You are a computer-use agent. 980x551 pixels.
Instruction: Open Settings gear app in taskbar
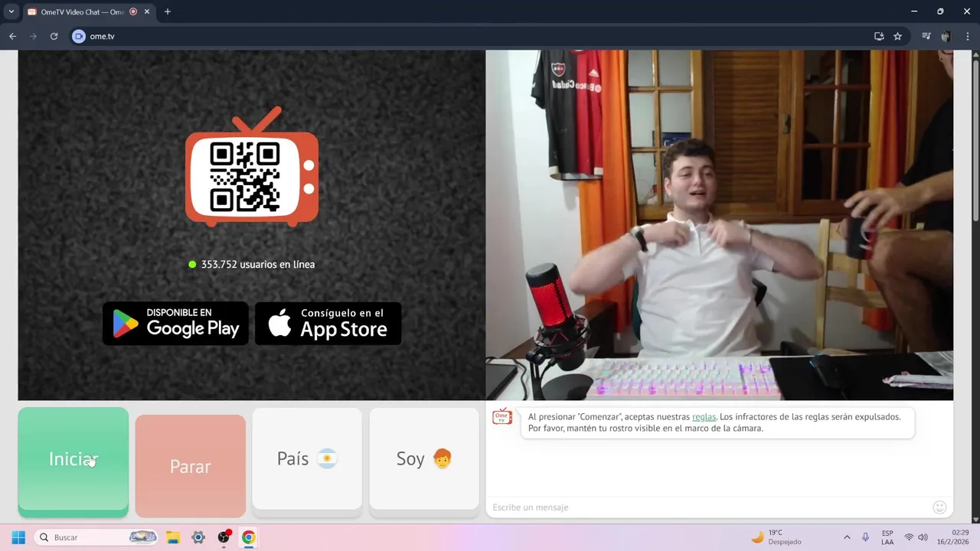pos(198,537)
